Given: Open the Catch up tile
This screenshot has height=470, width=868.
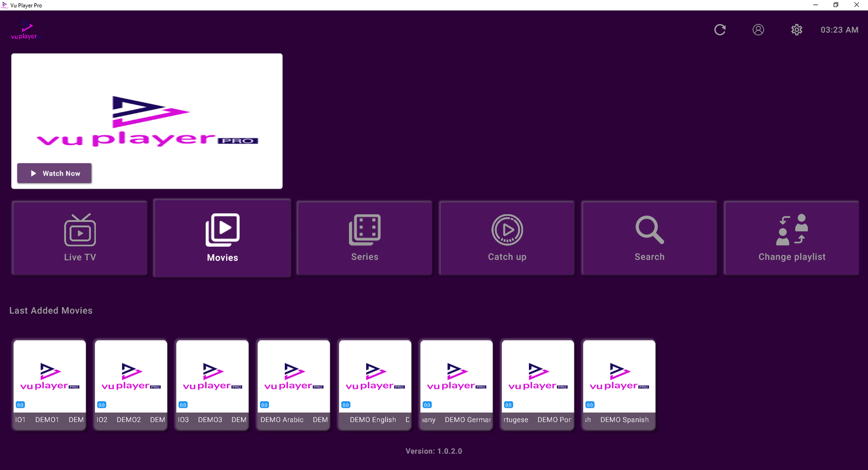Looking at the screenshot, I should 507,238.
